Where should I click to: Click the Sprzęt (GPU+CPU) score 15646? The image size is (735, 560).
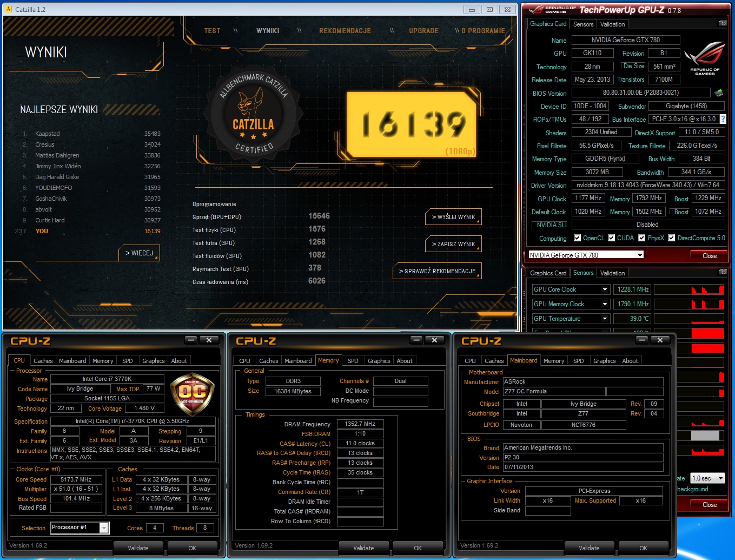pyautogui.click(x=319, y=216)
